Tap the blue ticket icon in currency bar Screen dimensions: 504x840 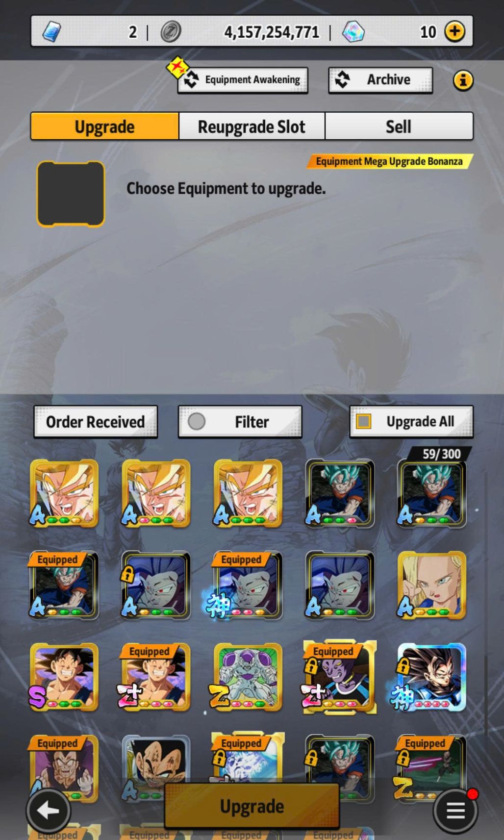point(51,32)
